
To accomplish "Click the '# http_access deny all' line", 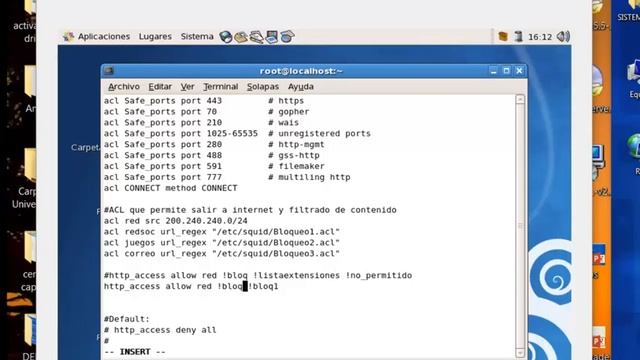I will coord(160,330).
